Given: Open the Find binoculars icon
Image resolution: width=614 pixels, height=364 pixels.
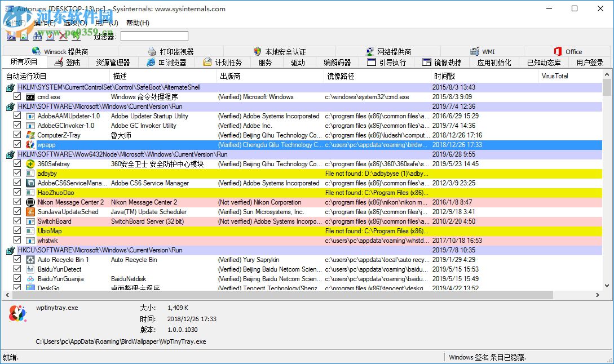Looking at the screenshot, I should coord(38,35).
